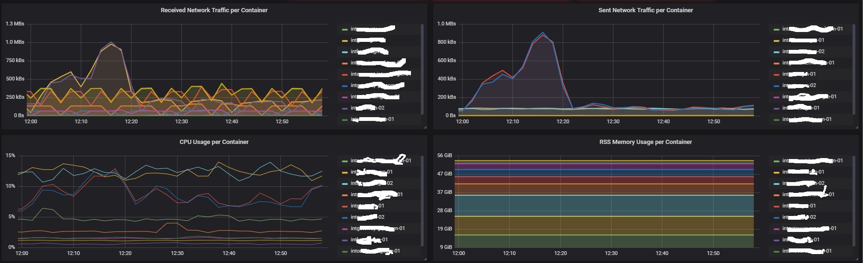Click the purple series swatch in RSS Memory Usage legend
868x263 pixels.
[x=776, y=240]
